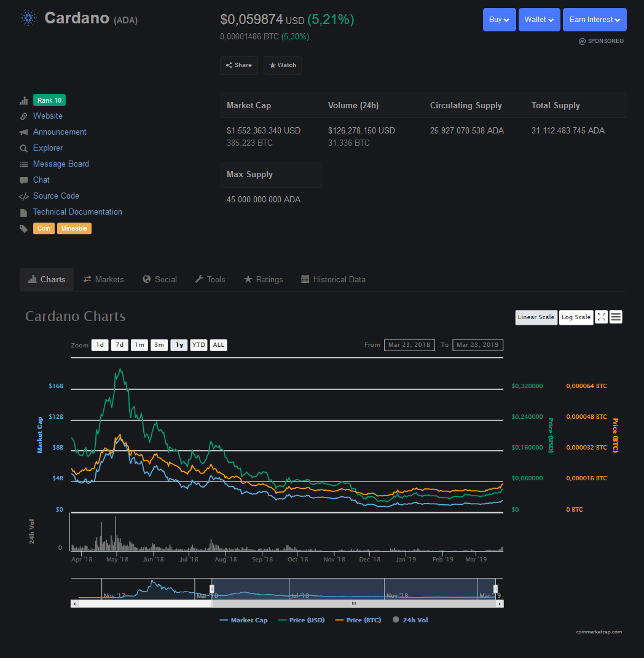Click the right arrow of the navigator scrollbar
The height and width of the screenshot is (658, 644).
tap(500, 604)
